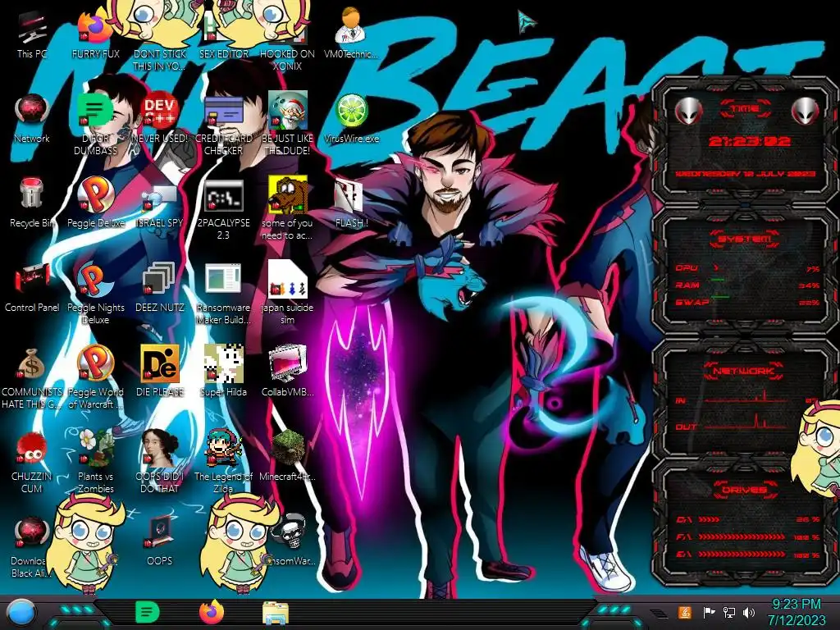Screen dimensions: 840x630
Task: Launch Peggle Deluxe
Action: pos(95,195)
